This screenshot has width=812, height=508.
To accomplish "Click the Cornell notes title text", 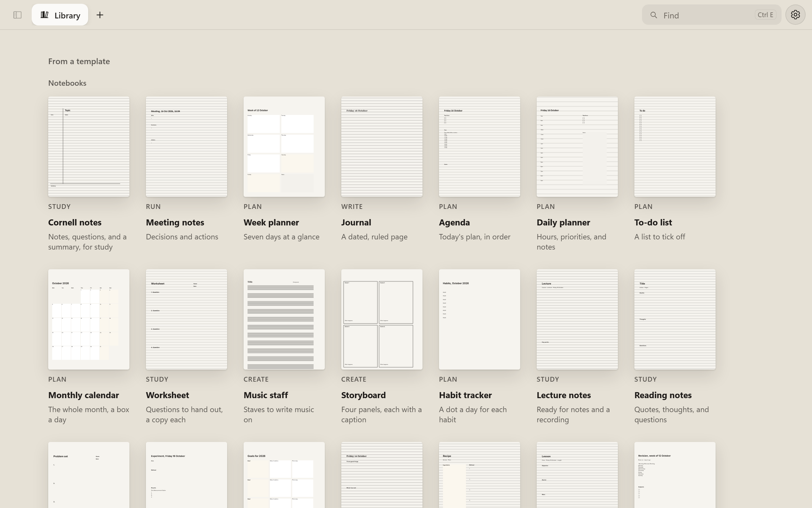I will click(75, 223).
